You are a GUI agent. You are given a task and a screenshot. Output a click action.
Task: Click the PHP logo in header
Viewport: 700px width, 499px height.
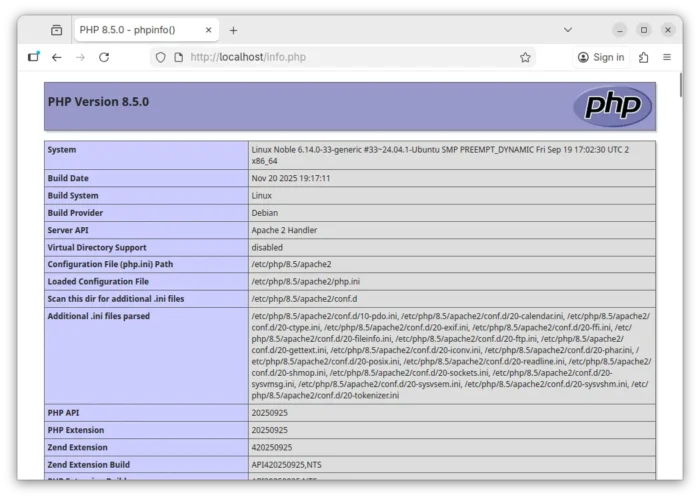(612, 106)
